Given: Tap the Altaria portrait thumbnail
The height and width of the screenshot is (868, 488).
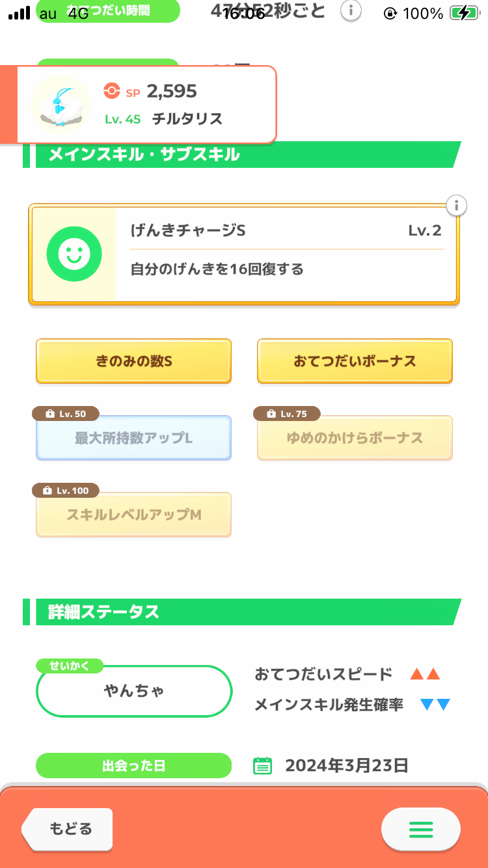Looking at the screenshot, I should coord(61,105).
